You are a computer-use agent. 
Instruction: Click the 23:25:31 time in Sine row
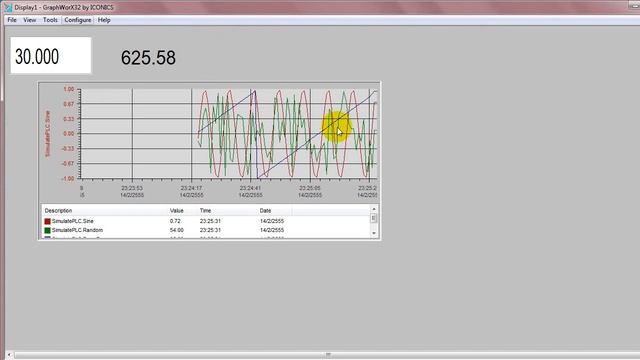[210, 221]
